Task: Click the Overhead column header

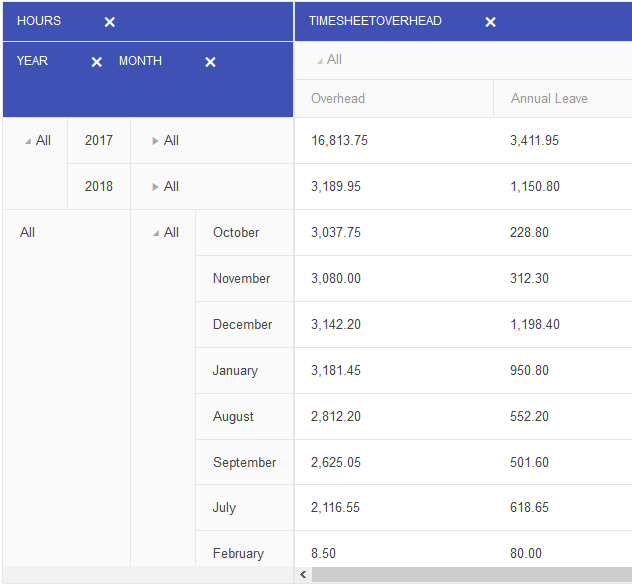Action: point(338,99)
